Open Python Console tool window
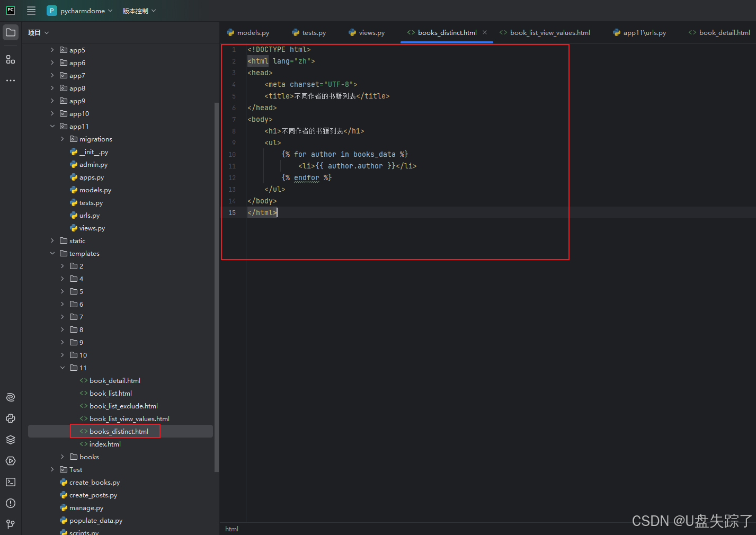This screenshot has width=756, height=535. [11, 418]
